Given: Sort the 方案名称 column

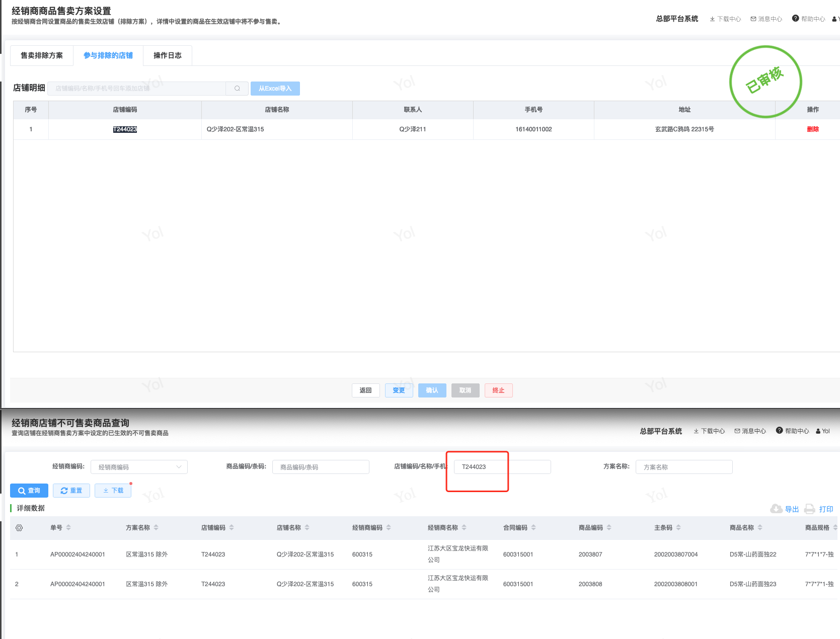Looking at the screenshot, I should (x=156, y=528).
